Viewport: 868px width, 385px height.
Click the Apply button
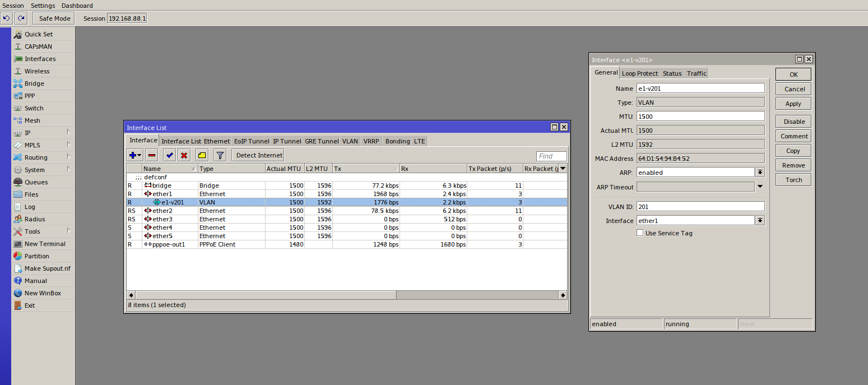pos(793,104)
